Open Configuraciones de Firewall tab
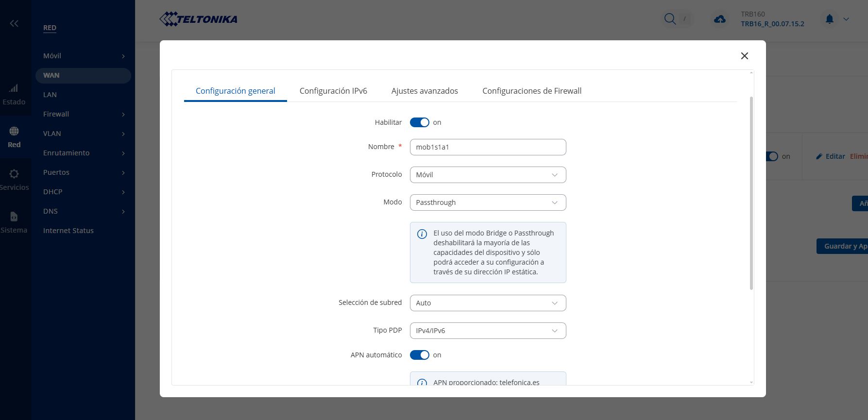Image resolution: width=868 pixels, height=420 pixels. pyautogui.click(x=531, y=91)
